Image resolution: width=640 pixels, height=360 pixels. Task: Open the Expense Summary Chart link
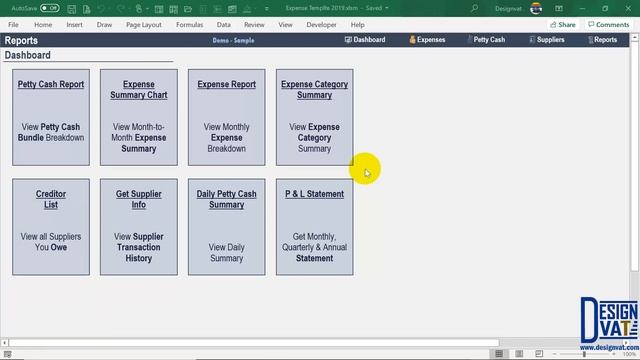(139, 89)
